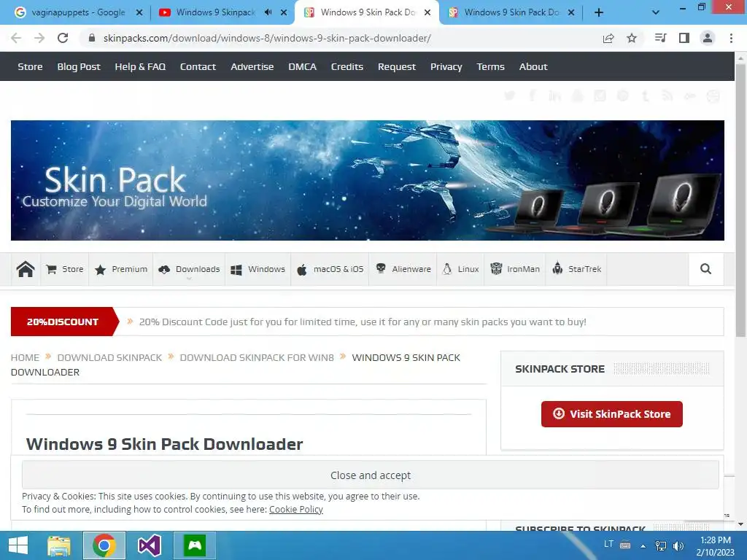The height and width of the screenshot is (560, 747).
Task: Open the Terms menu item
Action: coord(490,66)
